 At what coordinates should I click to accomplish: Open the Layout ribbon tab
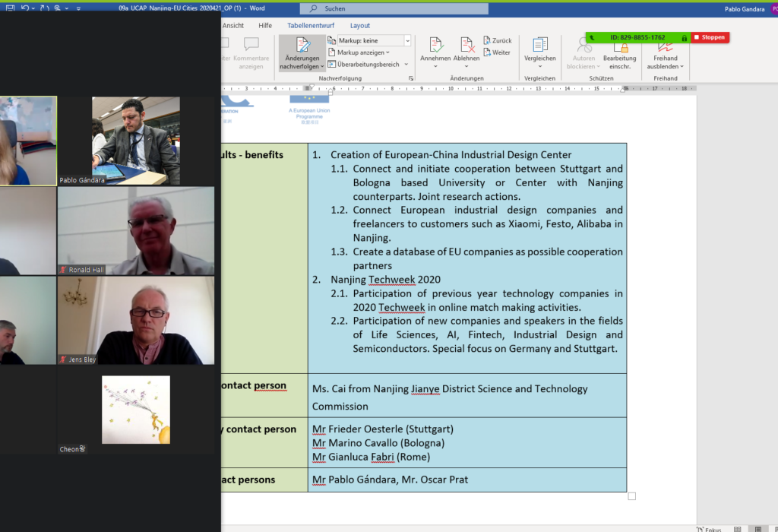point(360,25)
